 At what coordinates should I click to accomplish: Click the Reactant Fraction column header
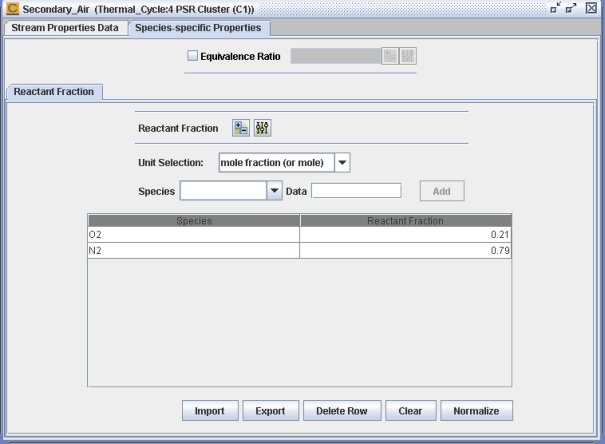coord(406,221)
